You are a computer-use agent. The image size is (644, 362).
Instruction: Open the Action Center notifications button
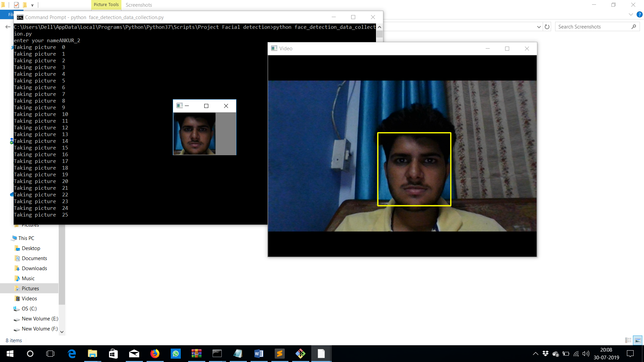[x=630, y=354]
